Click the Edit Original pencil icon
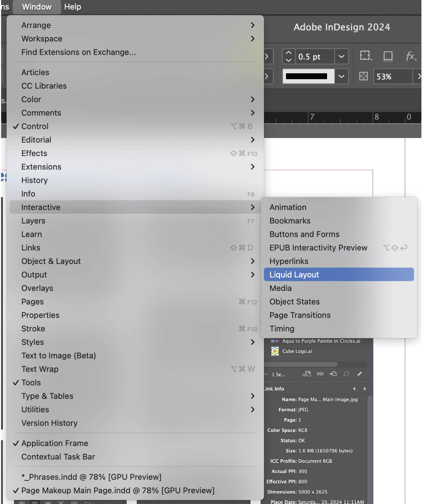Screen dimensions: 423x504 [x=359, y=374]
